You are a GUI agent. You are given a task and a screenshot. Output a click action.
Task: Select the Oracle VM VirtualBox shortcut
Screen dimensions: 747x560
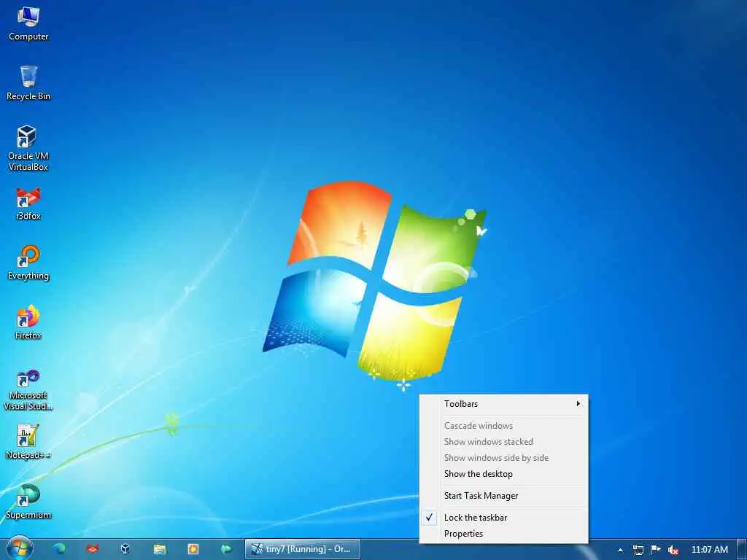tap(28, 148)
